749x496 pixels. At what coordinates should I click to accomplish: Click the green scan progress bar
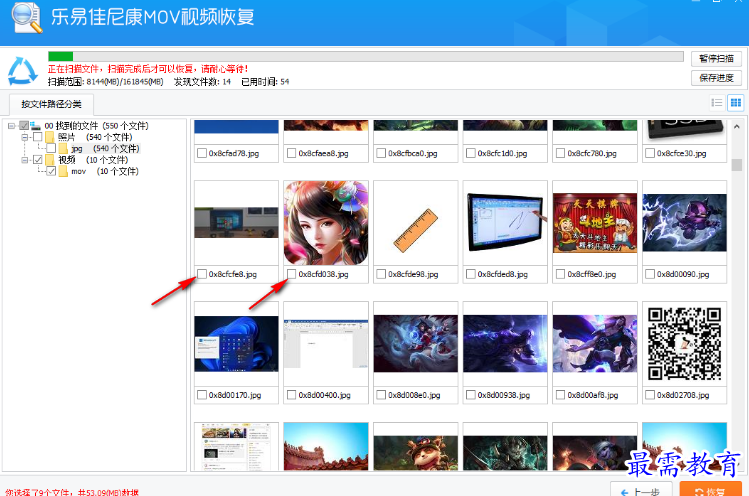(x=61, y=56)
